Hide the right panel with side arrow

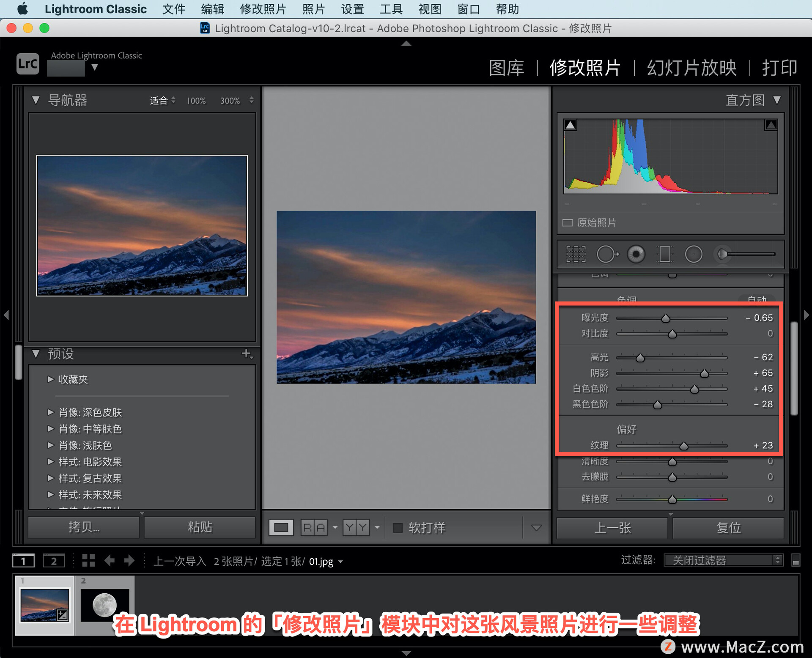pos(806,315)
